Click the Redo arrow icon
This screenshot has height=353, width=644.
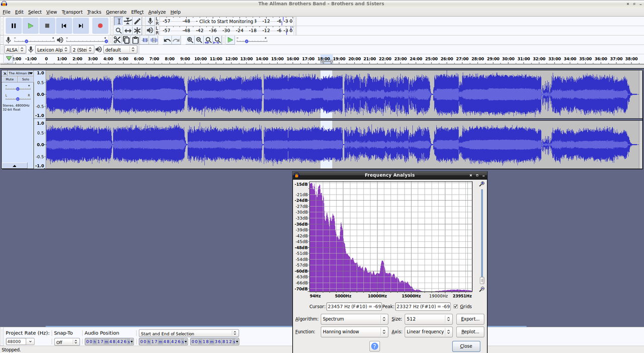[176, 40]
